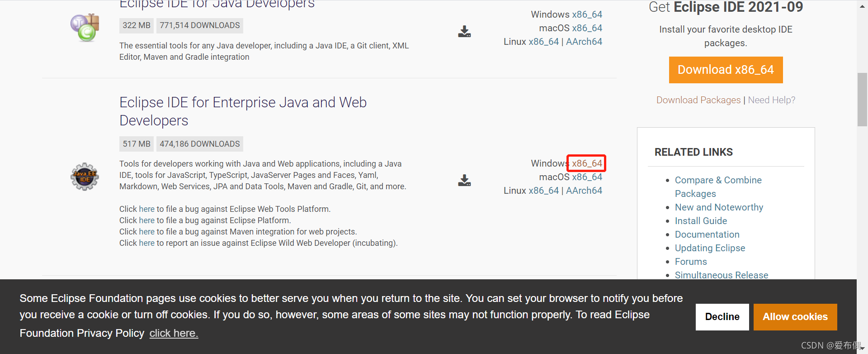Download Enterprise Java Windows x86_64 build
The height and width of the screenshot is (354, 868).
(587, 163)
